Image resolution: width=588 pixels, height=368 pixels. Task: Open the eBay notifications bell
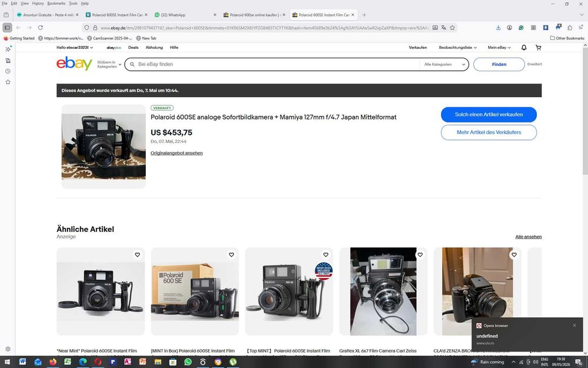(524, 47)
